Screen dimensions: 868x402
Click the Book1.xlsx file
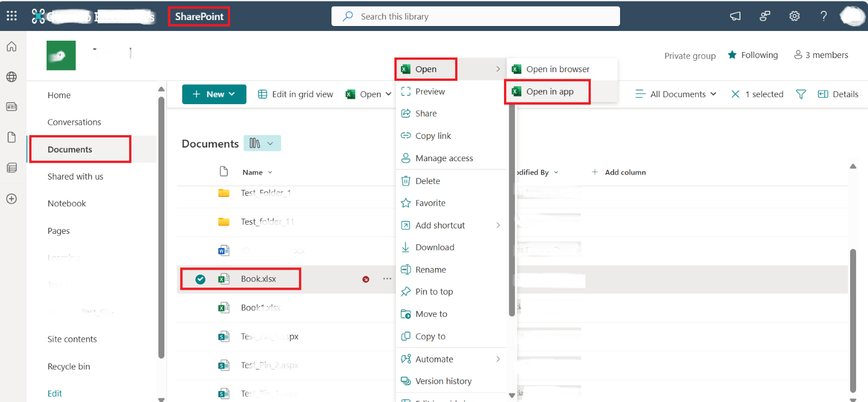click(x=260, y=308)
